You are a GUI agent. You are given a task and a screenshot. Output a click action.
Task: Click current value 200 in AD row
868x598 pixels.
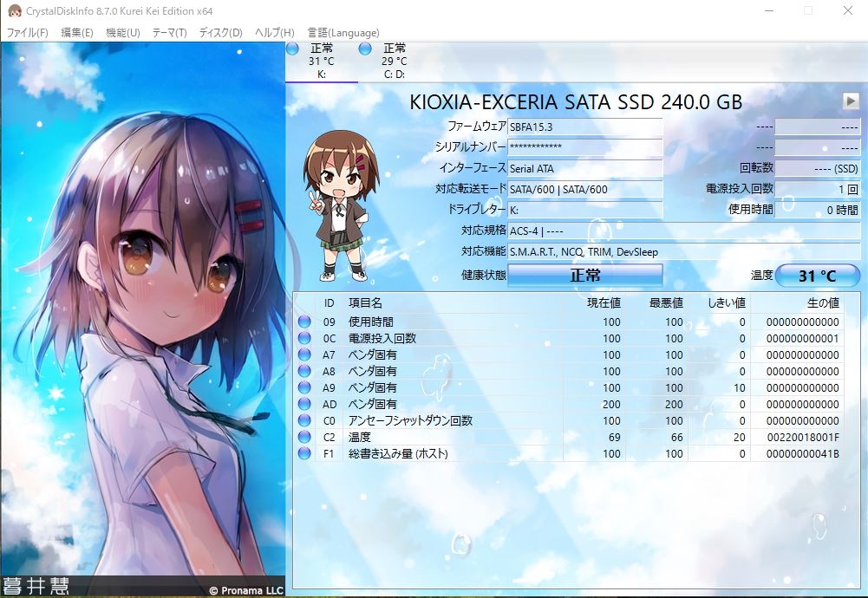coord(611,405)
